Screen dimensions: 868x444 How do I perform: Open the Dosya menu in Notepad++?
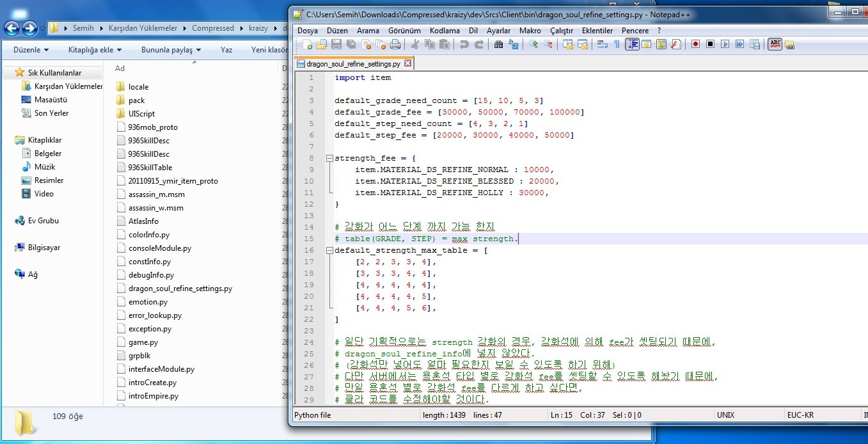[x=308, y=30]
